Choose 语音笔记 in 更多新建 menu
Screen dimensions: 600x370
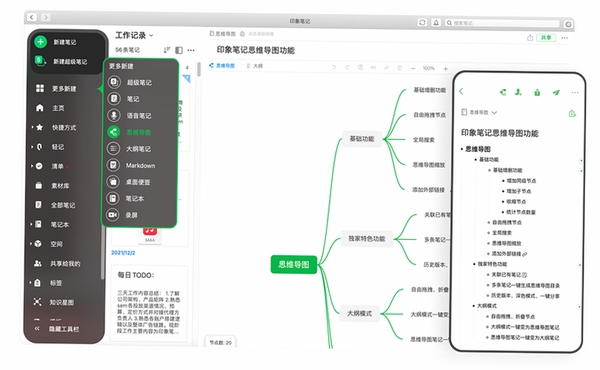[x=129, y=115]
